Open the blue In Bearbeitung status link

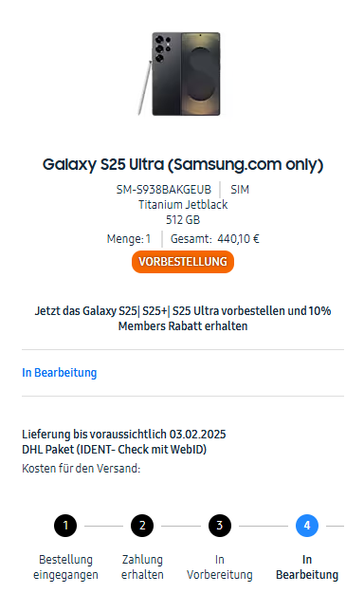[59, 372]
